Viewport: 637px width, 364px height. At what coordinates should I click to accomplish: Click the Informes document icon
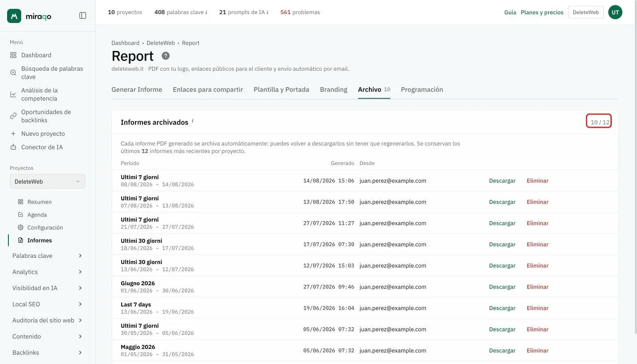pyautogui.click(x=20, y=240)
